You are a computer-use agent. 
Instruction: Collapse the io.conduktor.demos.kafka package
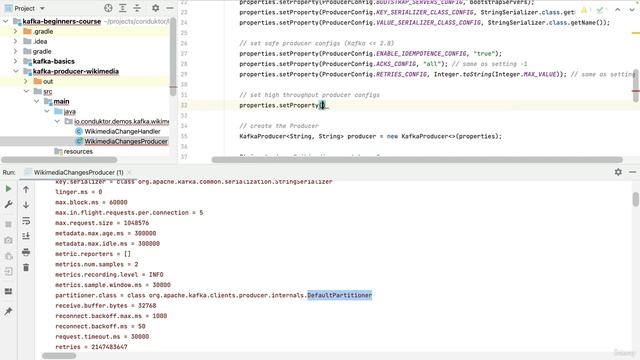point(57,121)
